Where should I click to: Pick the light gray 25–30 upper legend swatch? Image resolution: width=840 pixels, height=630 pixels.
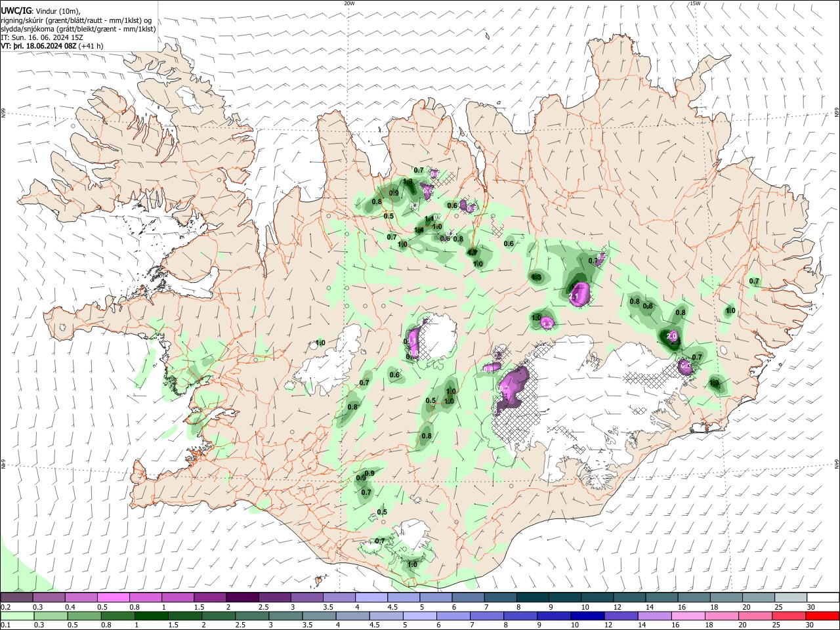tap(791, 598)
